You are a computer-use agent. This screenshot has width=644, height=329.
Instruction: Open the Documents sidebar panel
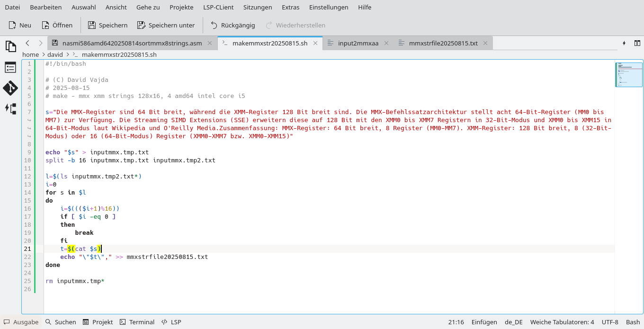coord(10,46)
